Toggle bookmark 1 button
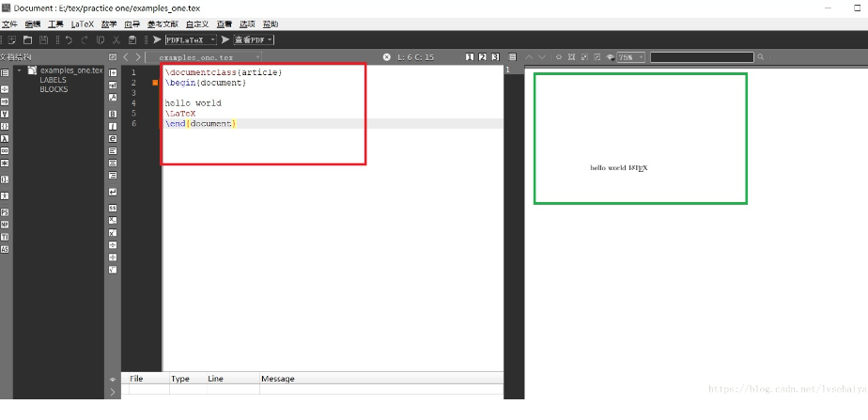This screenshot has height=420, width=868. tap(470, 57)
